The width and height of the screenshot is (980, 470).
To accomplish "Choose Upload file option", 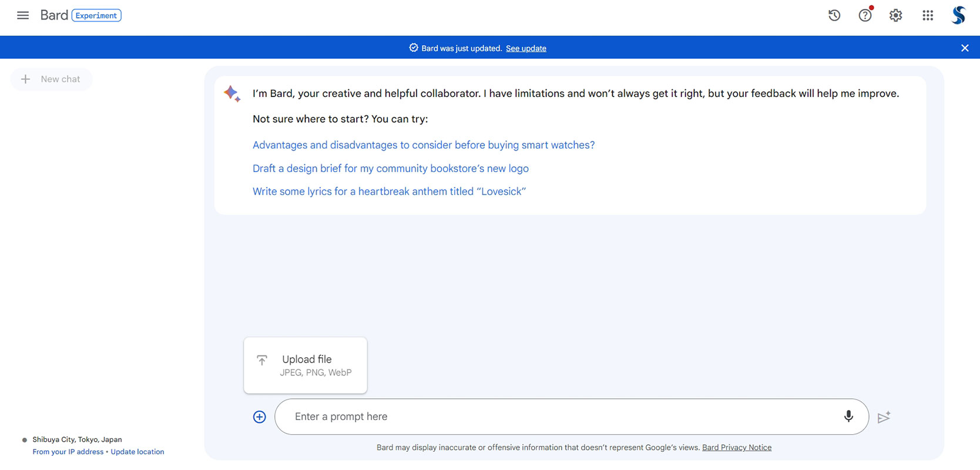I will tap(306, 365).
